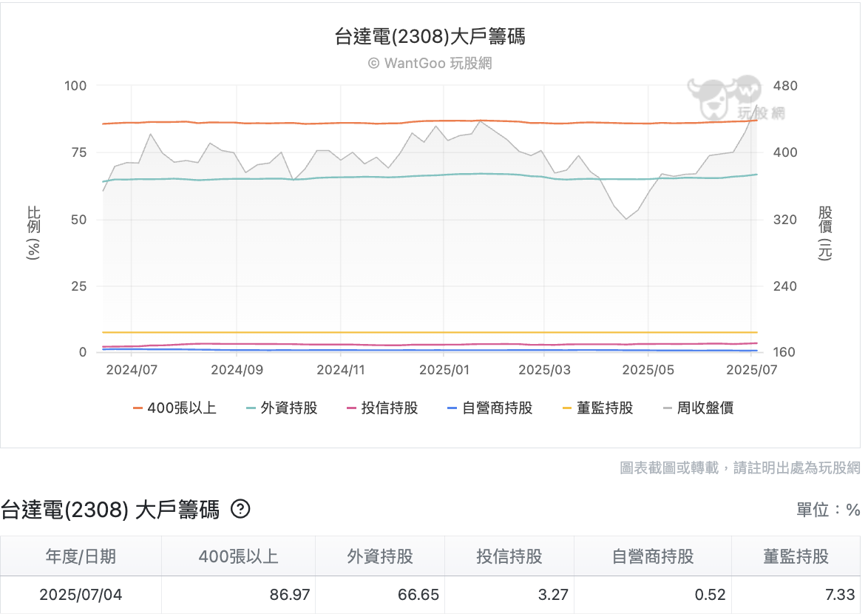Image resolution: width=868 pixels, height=614 pixels.
Task: Click the 2024/11 x-axis label
Action: coord(340,370)
